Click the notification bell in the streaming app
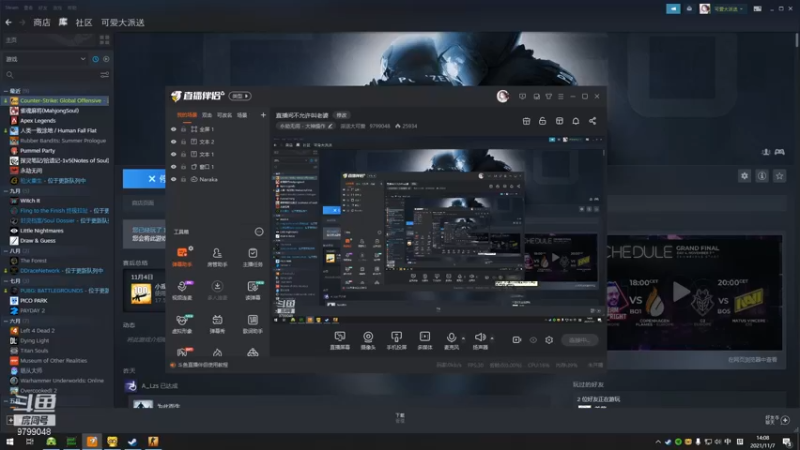Viewport: 800px width, 450px height. click(576, 121)
